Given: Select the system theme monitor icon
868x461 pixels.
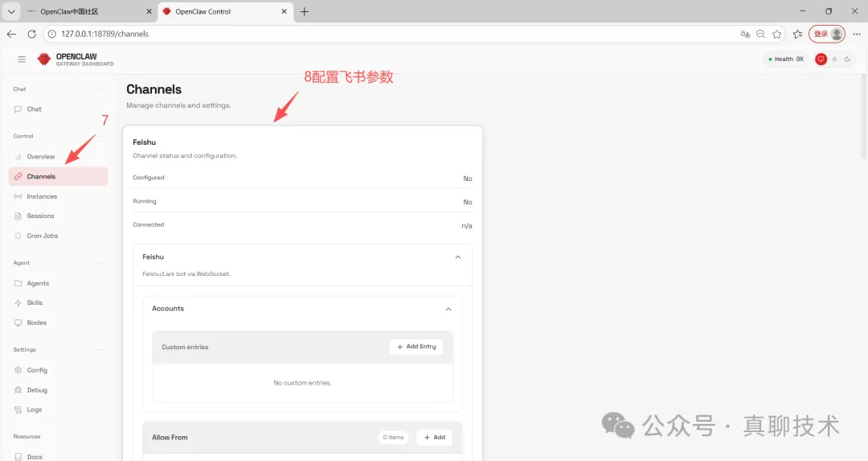Looking at the screenshot, I should click(x=821, y=60).
